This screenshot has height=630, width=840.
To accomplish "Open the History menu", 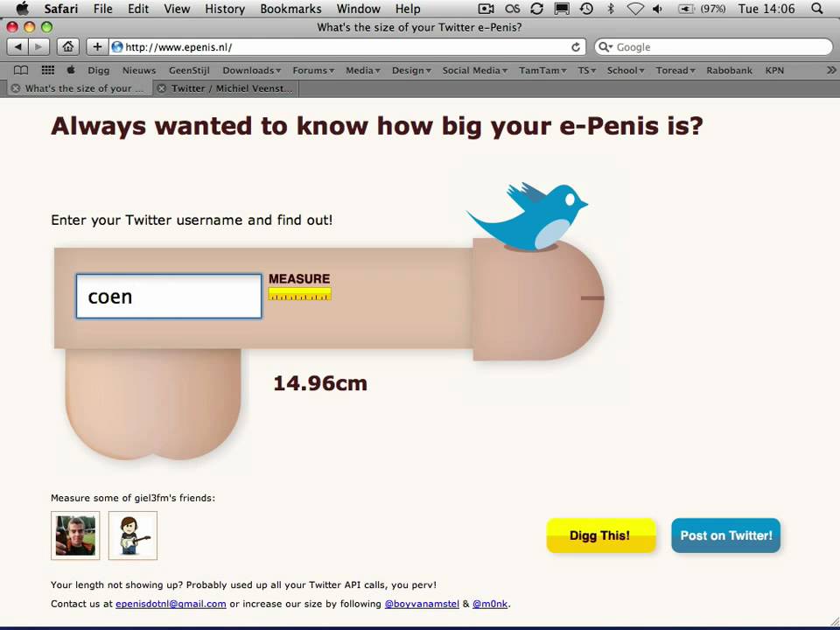I will tap(225, 9).
